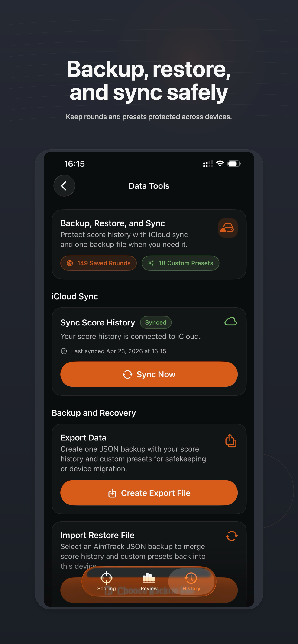Tap the Import Restore File title
The width and height of the screenshot is (298, 644).
pos(97,535)
